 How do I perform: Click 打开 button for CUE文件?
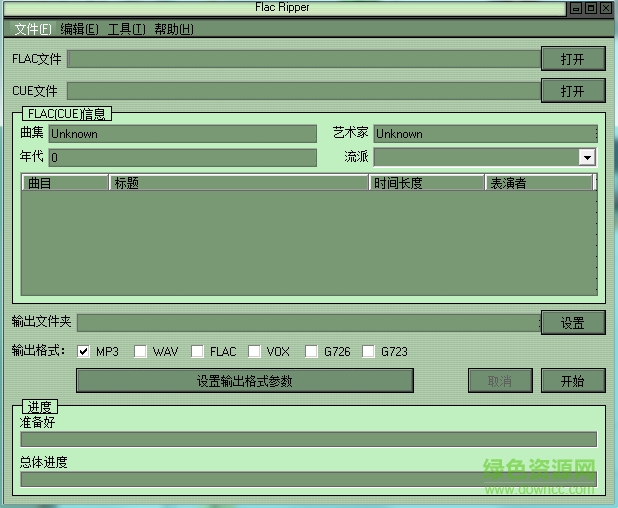[x=573, y=91]
